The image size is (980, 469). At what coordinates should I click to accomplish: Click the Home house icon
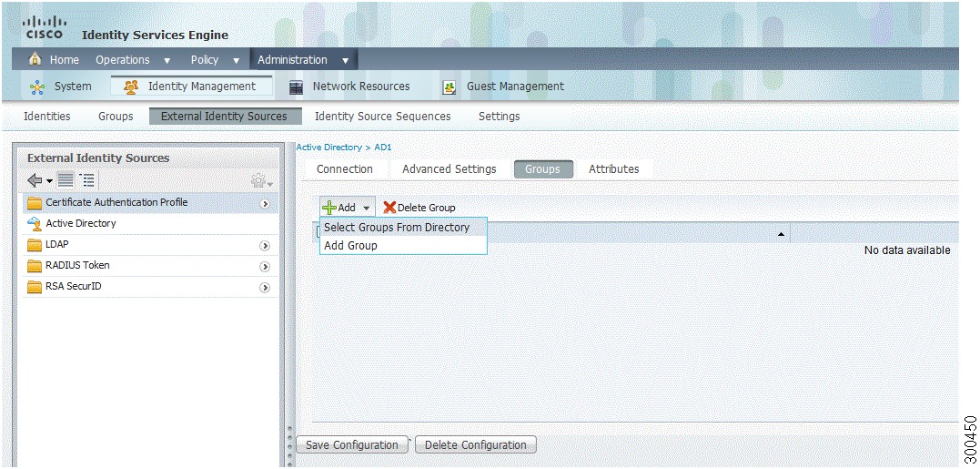coord(36,59)
